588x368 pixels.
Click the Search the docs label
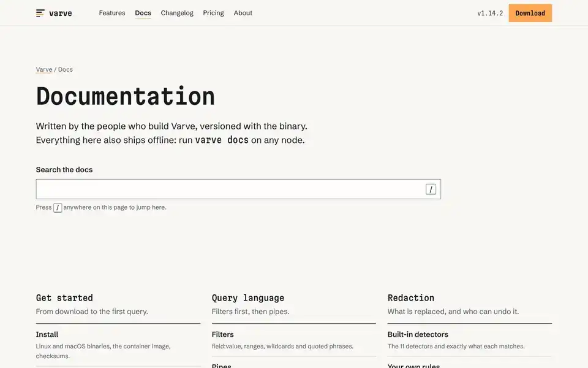tap(64, 170)
